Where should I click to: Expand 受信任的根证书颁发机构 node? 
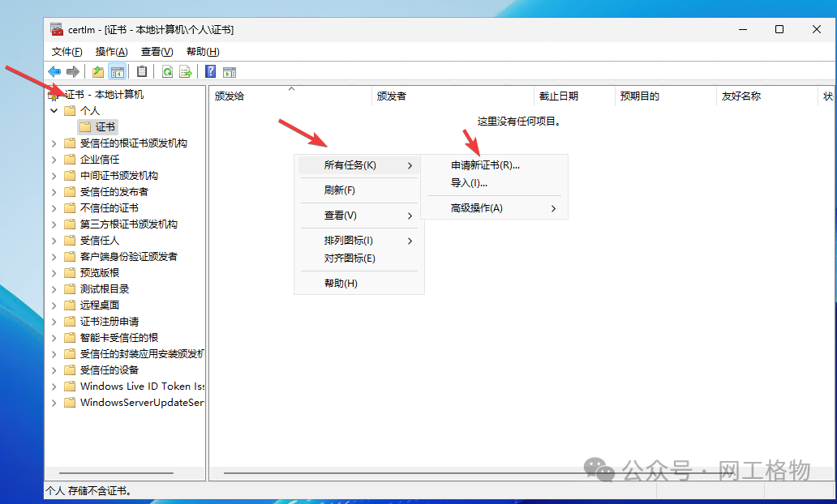54,143
